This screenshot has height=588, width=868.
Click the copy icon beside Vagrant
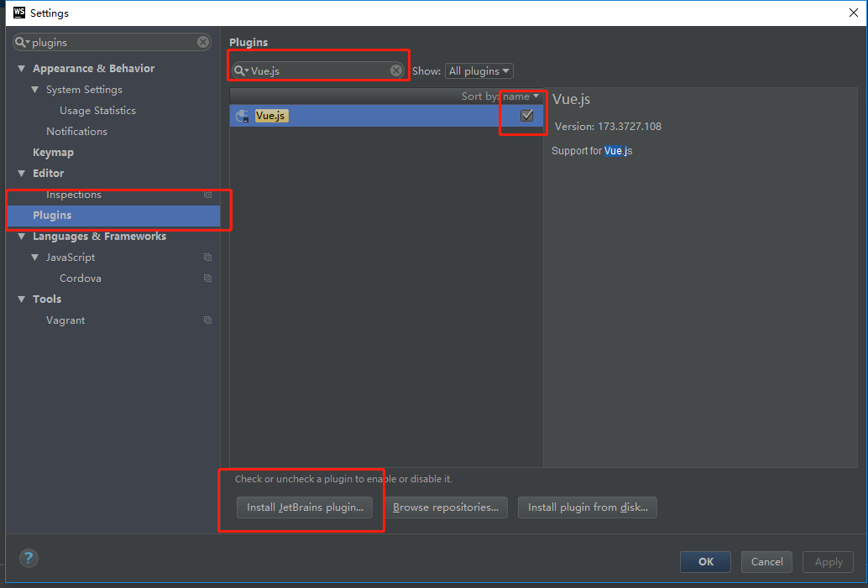coord(207,320)
